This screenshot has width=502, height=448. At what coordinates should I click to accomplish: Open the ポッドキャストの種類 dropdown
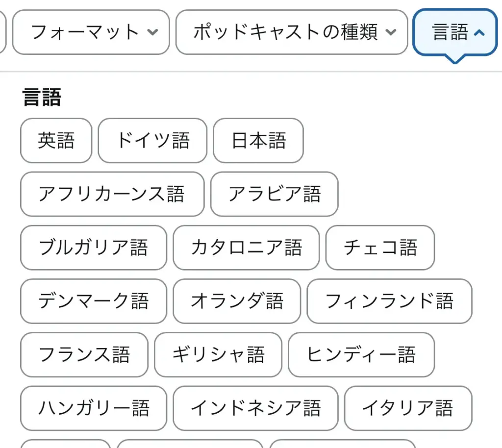click(x=293, y=32)
